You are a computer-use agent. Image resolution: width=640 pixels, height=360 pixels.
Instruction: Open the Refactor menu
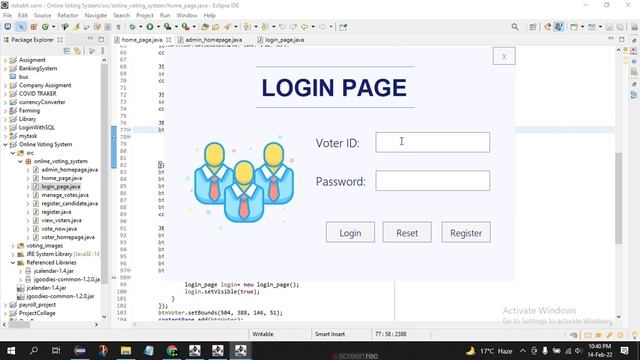tap(68, 15)
